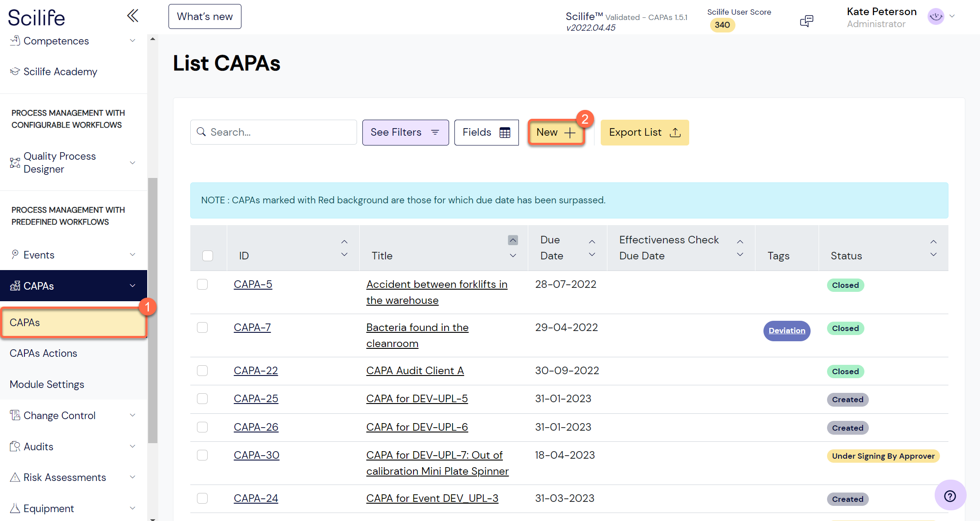980x521 pixels.
Task: Sort the Due Date column ascending
Action: pos(592,241)
